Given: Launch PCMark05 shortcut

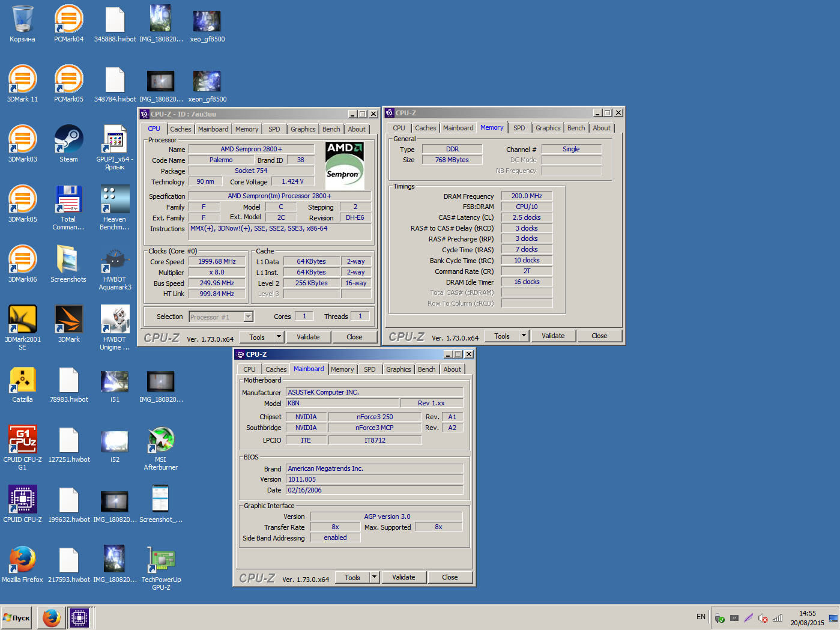Looking at the screenshot, I should click(x=68, y=84).
